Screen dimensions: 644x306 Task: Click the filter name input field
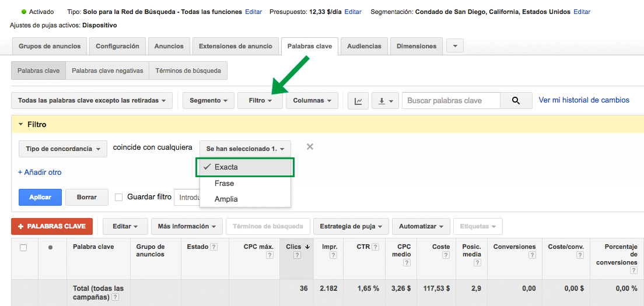[x=187, y=198]
